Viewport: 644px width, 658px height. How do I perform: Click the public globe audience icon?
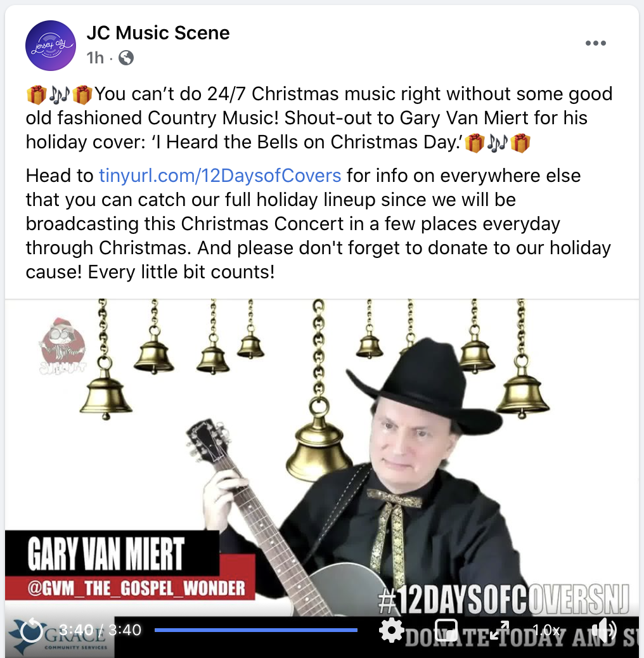126,58
